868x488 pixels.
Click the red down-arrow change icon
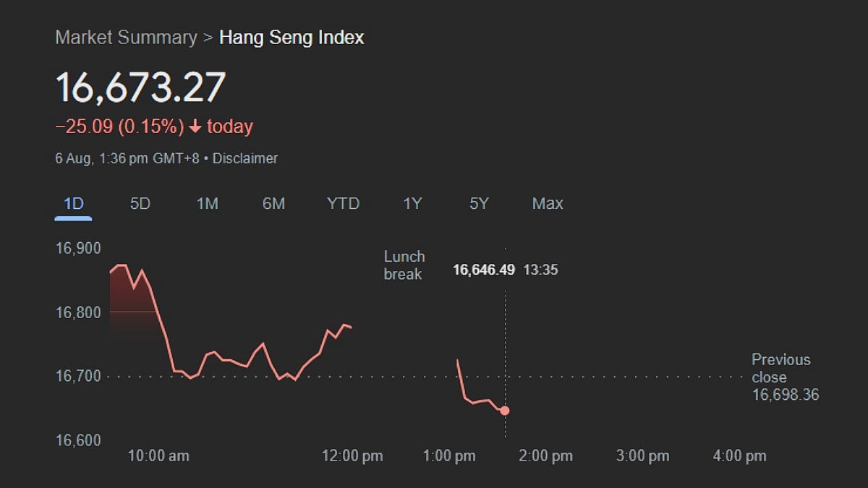click(x=195, y=127)
